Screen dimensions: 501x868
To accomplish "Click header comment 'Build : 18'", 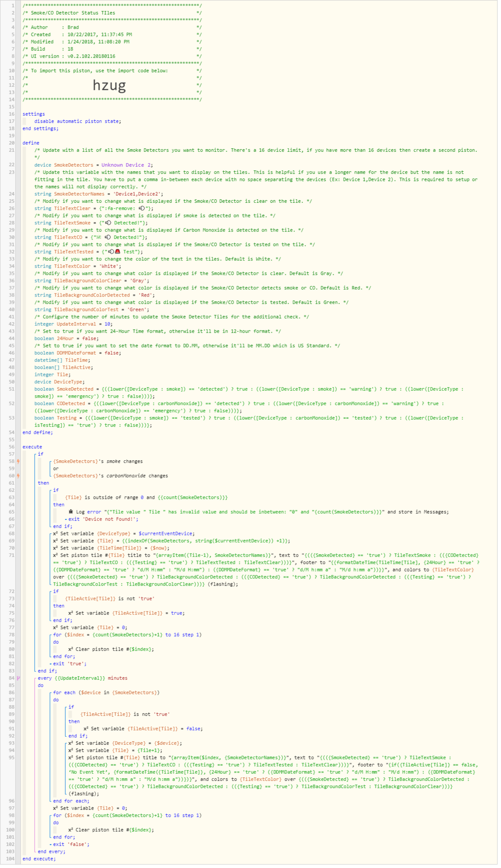I will (112, 50).
